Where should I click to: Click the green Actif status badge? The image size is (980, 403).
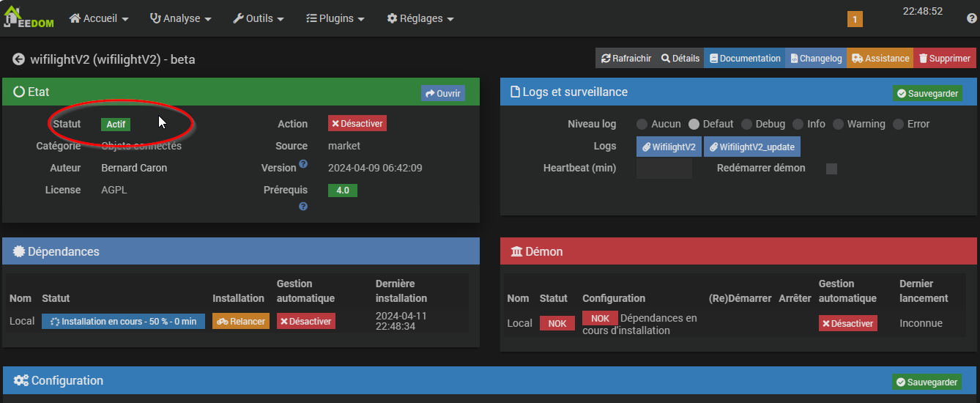coord(116,125)
